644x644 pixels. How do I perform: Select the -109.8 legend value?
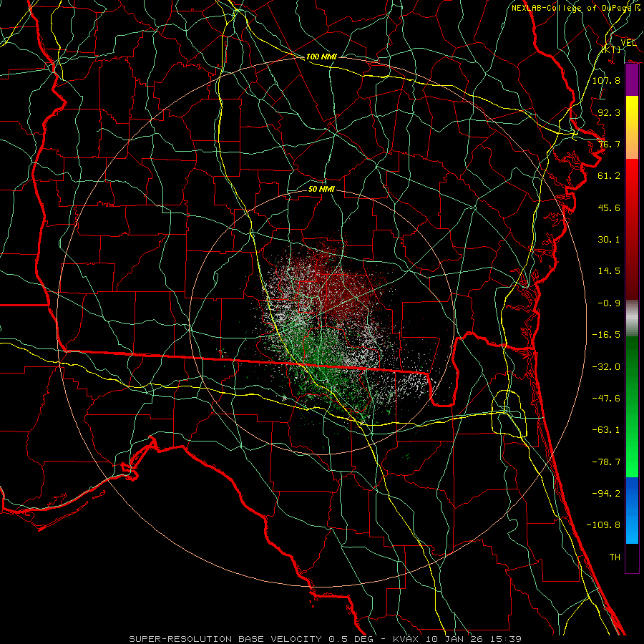coord(603,525)
